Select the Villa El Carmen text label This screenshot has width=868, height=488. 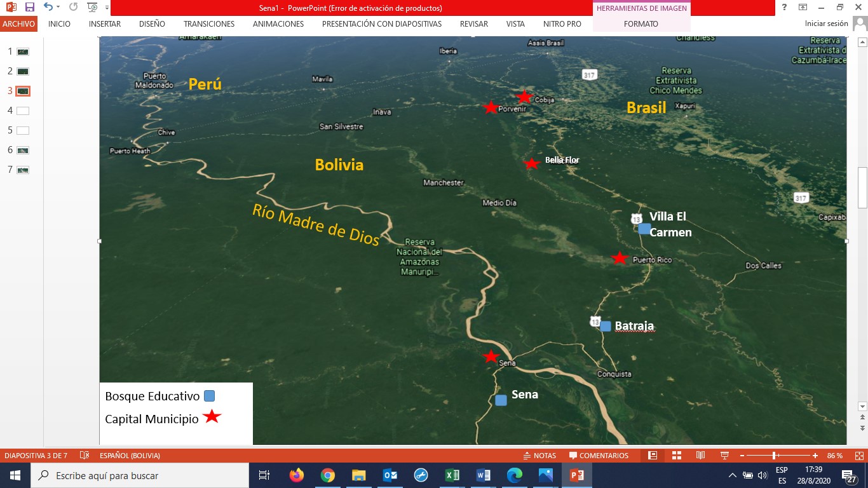click(x=670, y=224)
